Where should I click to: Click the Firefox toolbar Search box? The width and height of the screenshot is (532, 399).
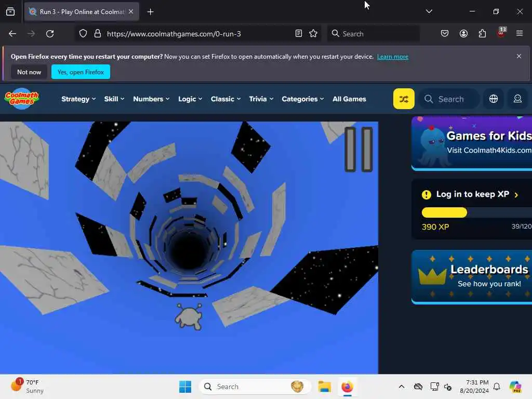pos(373,34)
